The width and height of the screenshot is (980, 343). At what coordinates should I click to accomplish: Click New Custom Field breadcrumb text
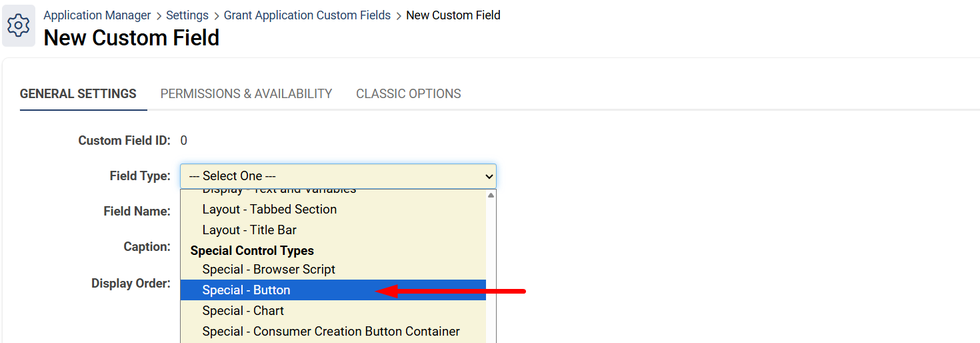[x=453, y=15]
